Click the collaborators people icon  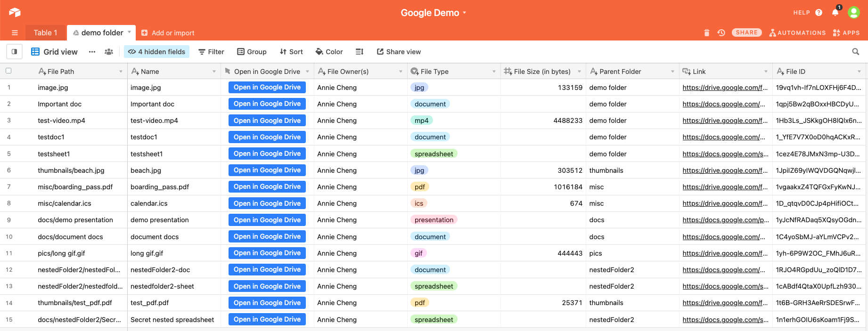(109, 52)
